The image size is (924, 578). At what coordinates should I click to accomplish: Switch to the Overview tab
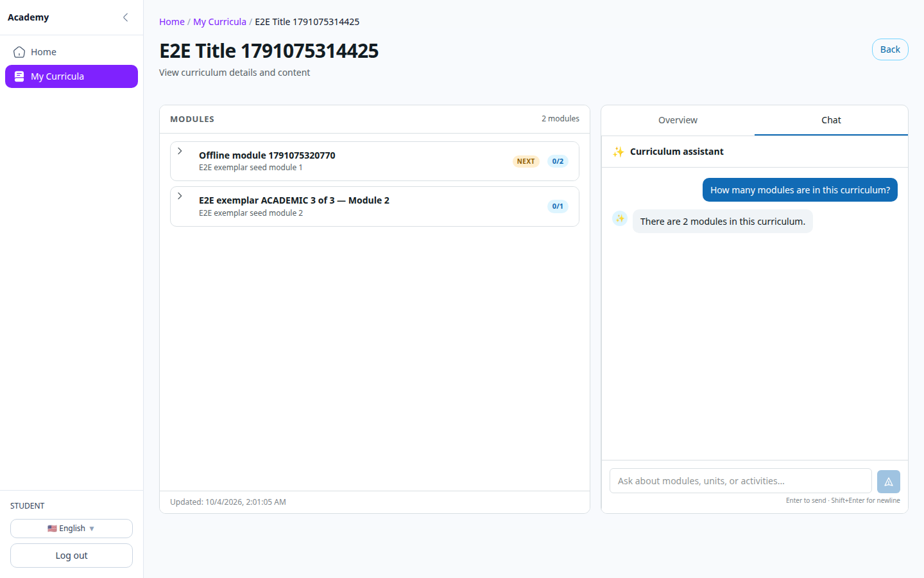point(678,120)
